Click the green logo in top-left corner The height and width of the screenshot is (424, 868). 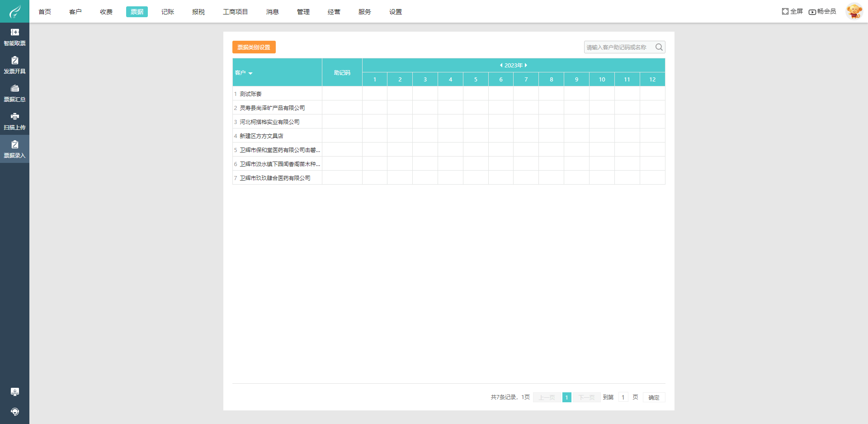(x=14, y=11)
